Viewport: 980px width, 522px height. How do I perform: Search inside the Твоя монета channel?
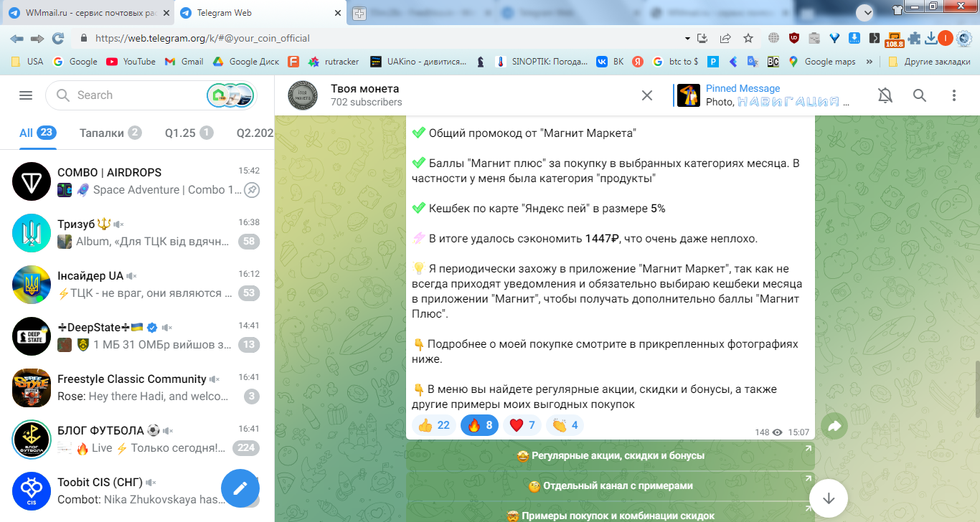coord(920,95)
